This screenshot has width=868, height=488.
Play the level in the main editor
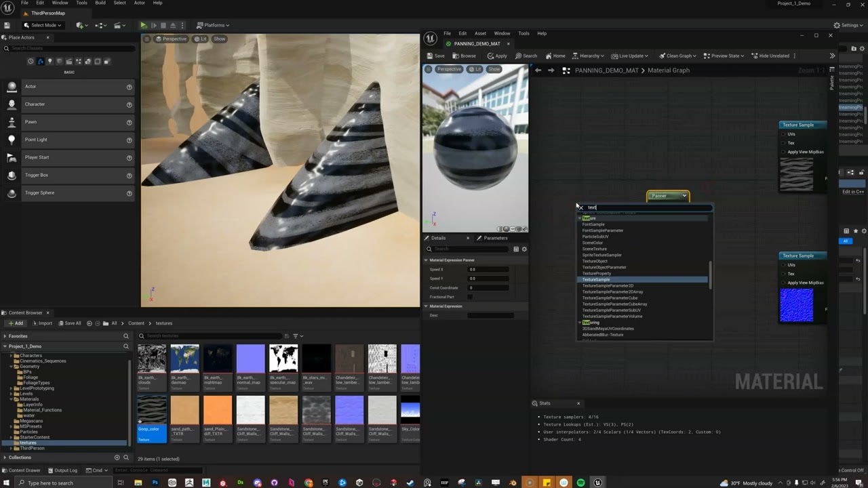143,25
